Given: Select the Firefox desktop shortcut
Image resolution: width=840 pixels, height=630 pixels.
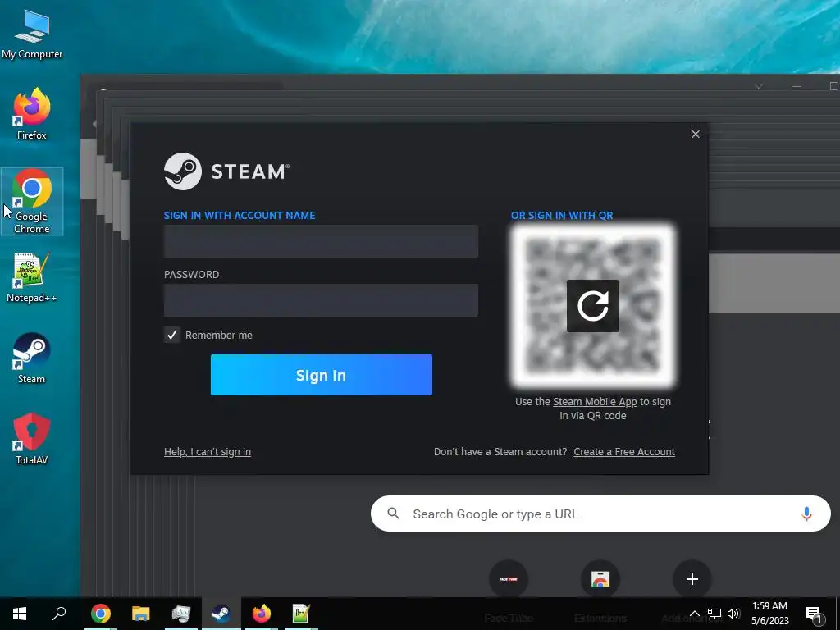Looking at the screenshot, I should coord(32,114).
